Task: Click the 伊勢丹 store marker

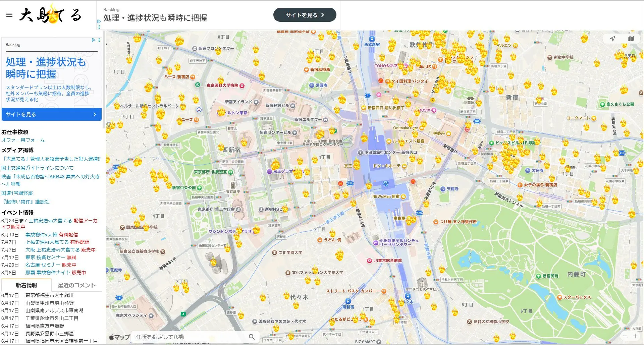Action: [448, 133]
